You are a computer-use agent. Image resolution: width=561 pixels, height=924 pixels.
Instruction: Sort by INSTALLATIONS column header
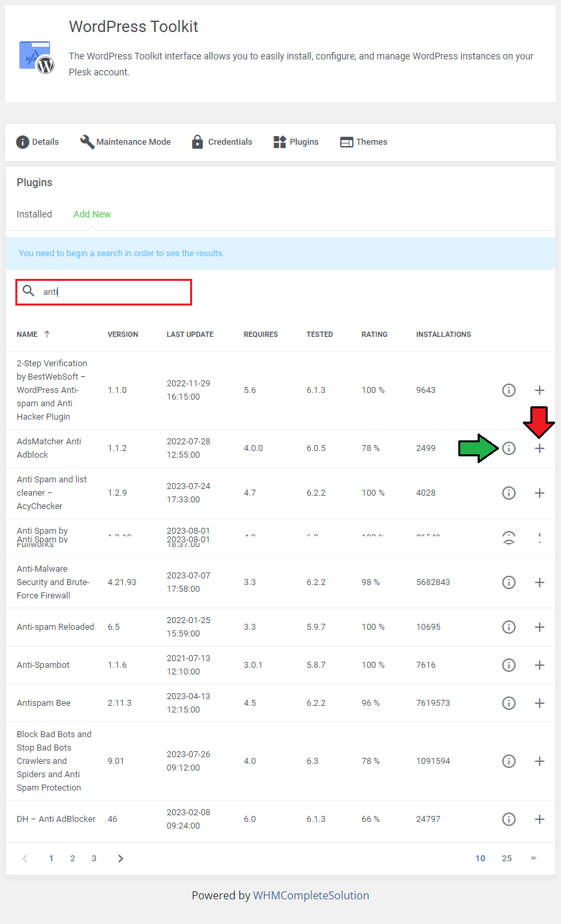(444, 334)
